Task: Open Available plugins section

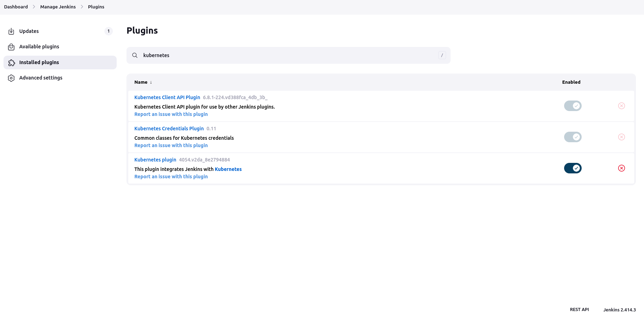Action: [x=60, y=47]
